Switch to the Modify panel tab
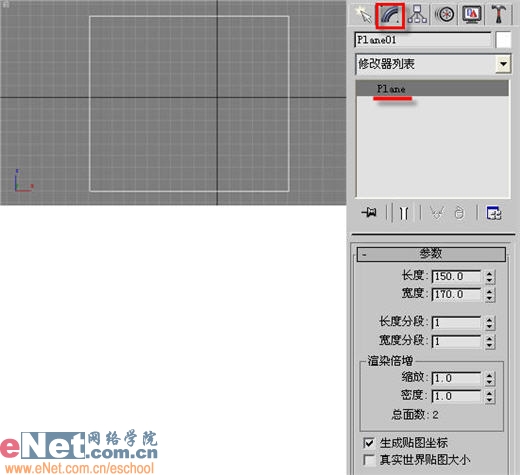Image resolution: width=520 pixels, height=475 pixels. [390, 15]
